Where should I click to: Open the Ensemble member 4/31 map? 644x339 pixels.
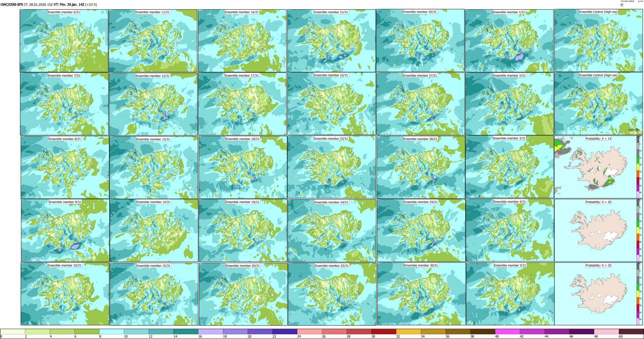pyautogui.click(x=510, y=231)
